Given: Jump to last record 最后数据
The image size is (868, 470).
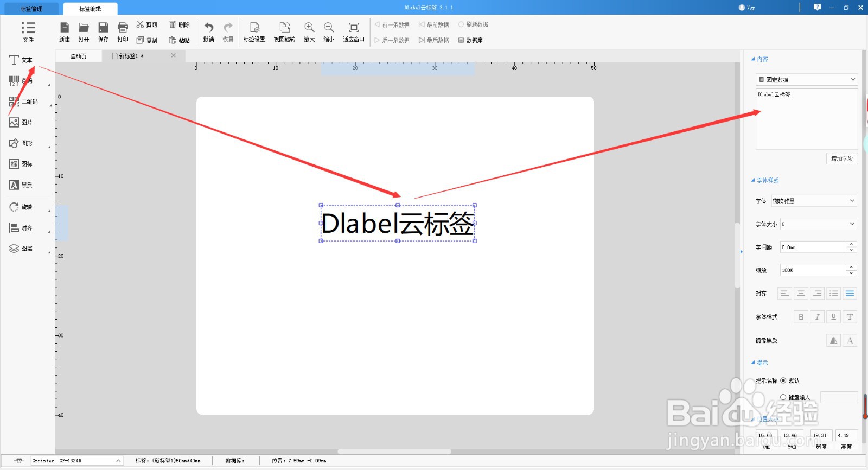Looking at the screenshot, I should coord(433,40).
